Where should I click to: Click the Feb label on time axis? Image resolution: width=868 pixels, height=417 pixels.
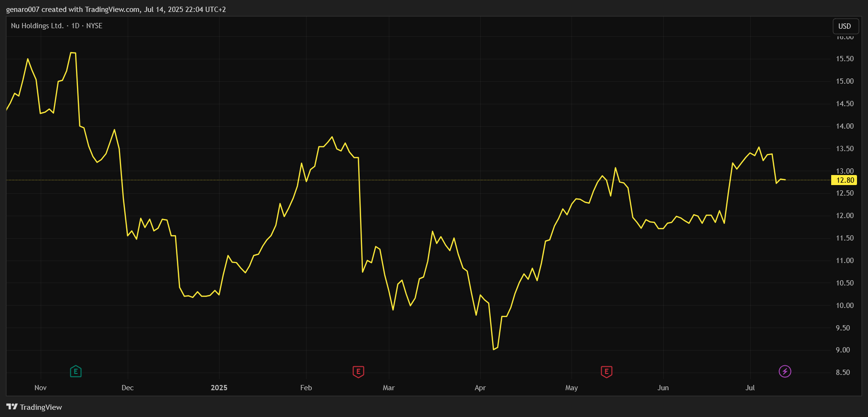pyautogui.click(x=306, y=388)
